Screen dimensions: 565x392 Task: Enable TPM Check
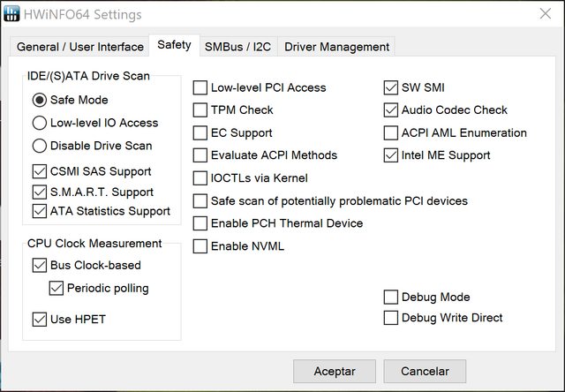point(200,109)
